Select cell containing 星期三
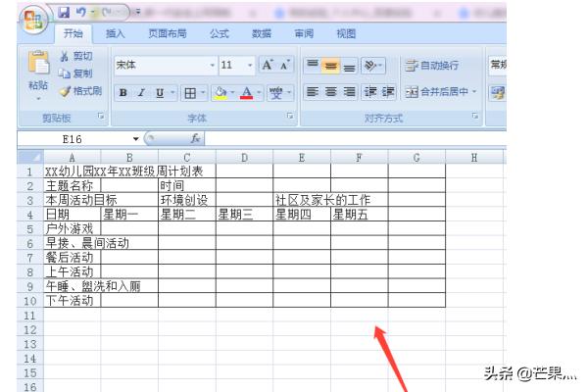The image size is (588, 392). tap(244, 215)
